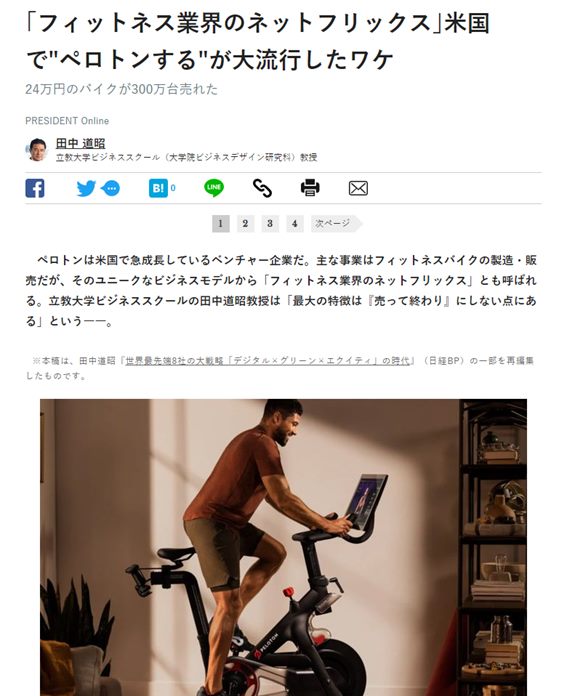Click author avatar photo

coord(37,150)
